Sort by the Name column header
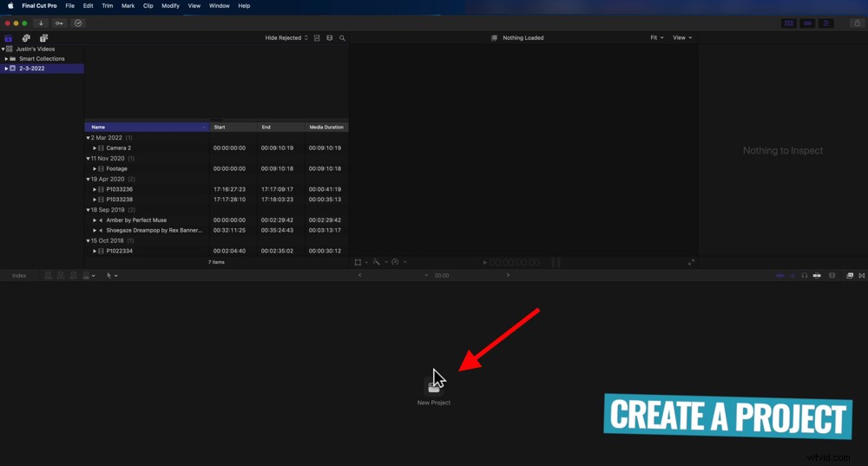Screen dimensions: 868x466 click(x=147, y=128)
